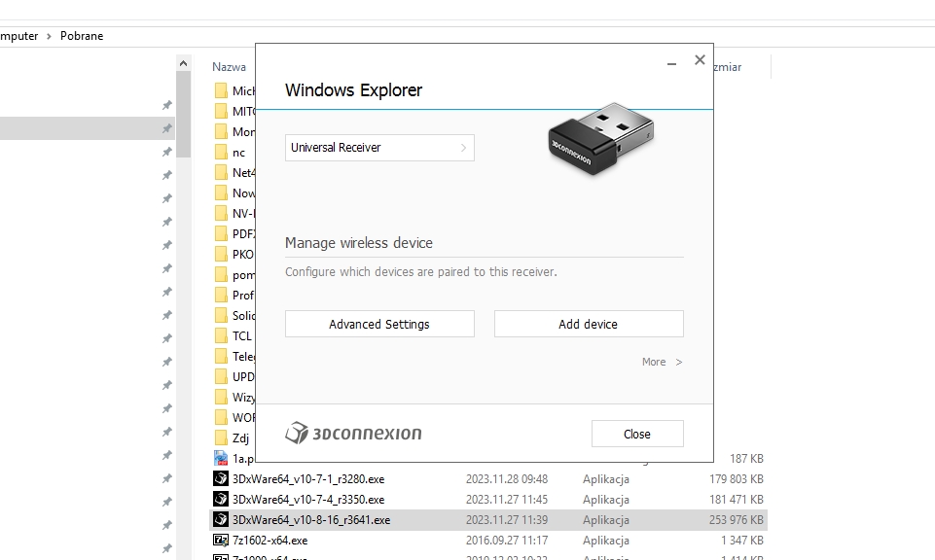
Task: Click the 3DxWare64_v10-8-16_r3641.exe application icon
Action: [221, 519]
